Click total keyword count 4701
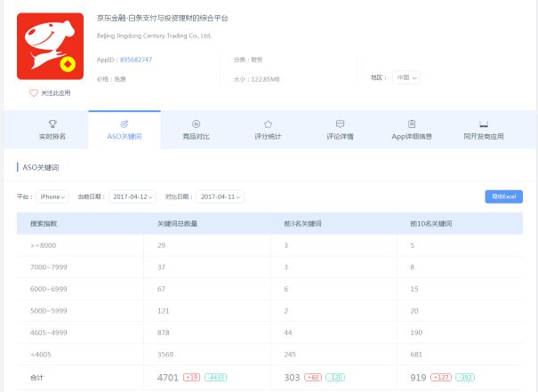This screenshot has height=392, width=538. (168, 378)
